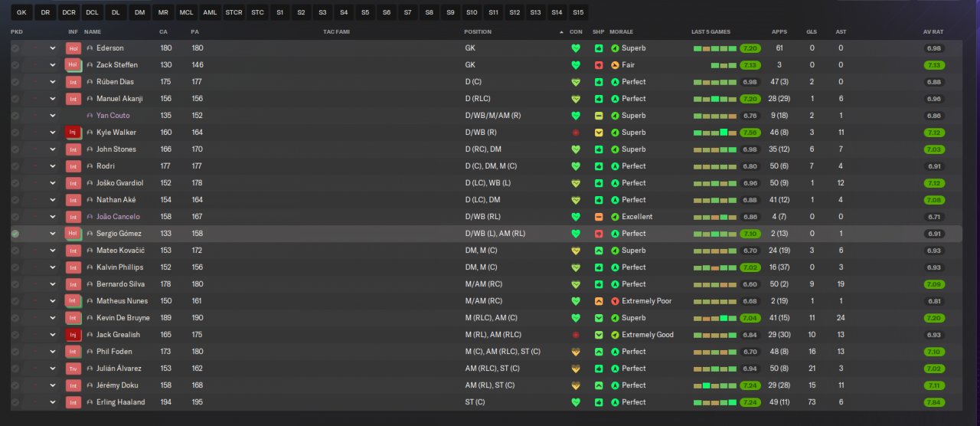Click Jack Grealish's red condition icon

click(576, 335)
